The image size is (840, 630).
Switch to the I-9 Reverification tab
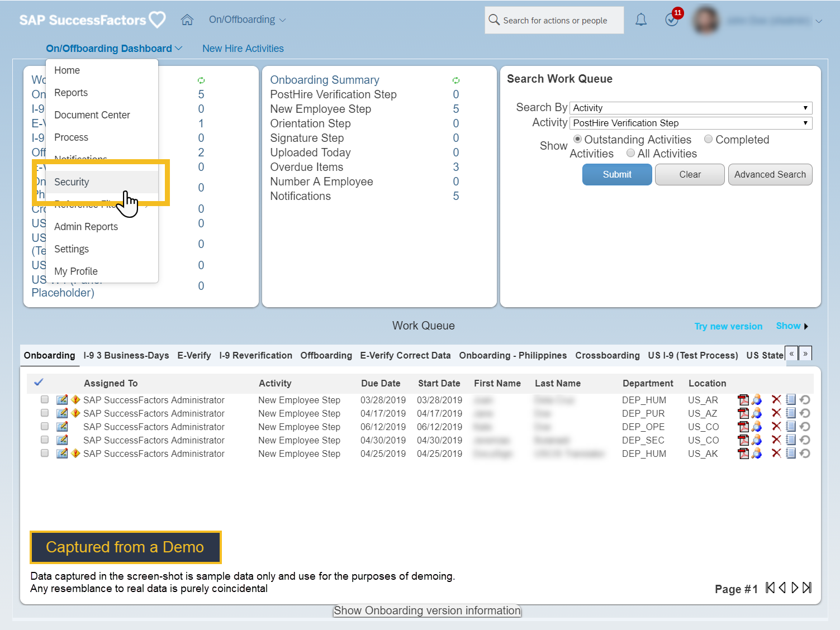255,355
